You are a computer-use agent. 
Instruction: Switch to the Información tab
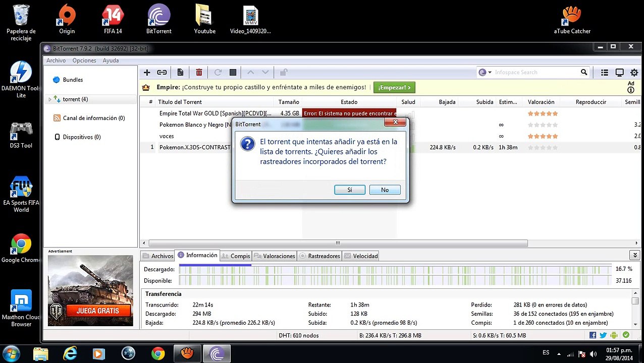[x=197, y=255]
